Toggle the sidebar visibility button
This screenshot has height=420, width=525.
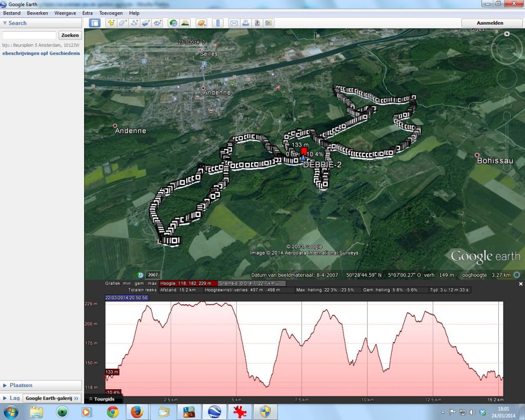tap(94, 23)
